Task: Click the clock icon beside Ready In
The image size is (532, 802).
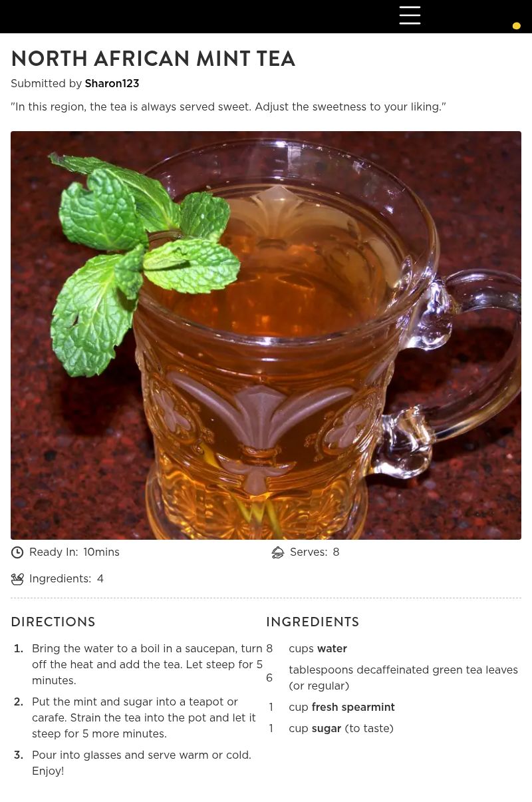Action: pyautogui.click(x=17, y=552)
